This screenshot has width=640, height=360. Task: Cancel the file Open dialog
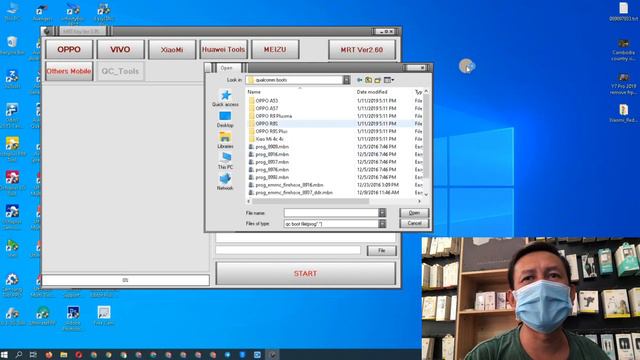pyautogui.click(x=414, y=223)
